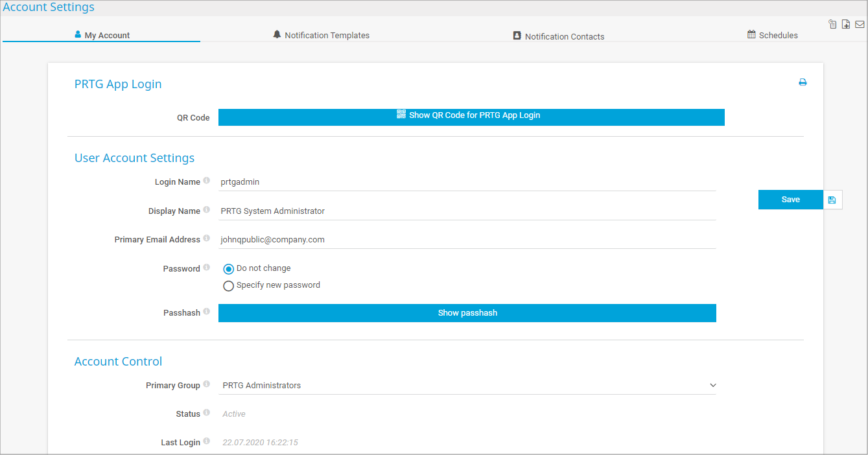Open the Primary Group dropdown

467,385
